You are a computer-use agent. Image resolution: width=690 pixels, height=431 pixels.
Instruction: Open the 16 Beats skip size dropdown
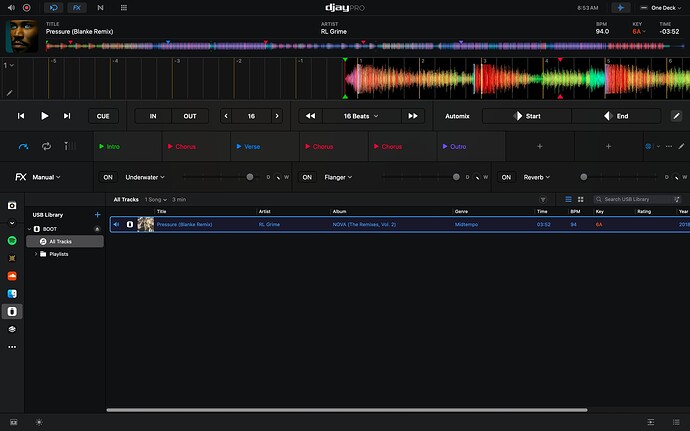point(361,116)
